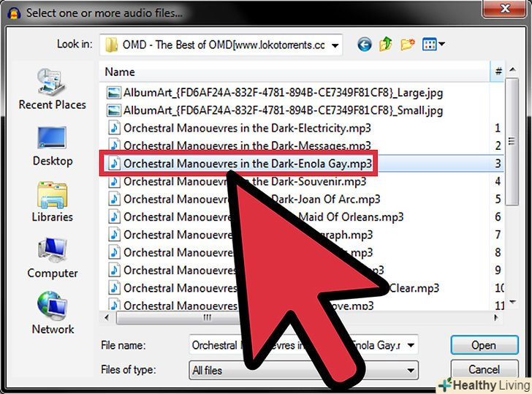Click the vertical scrollbar thumb
The image size is (532, 394).
coord(512,142)
